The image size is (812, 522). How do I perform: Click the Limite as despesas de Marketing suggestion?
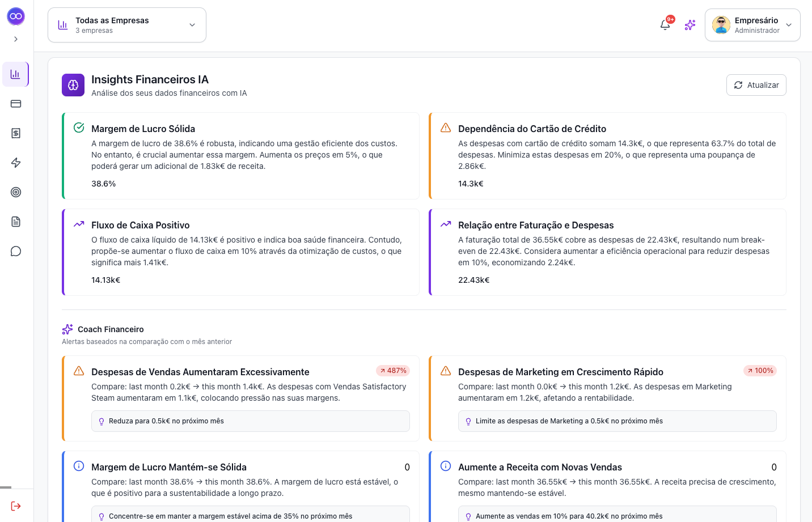click(x=618, y=421)
